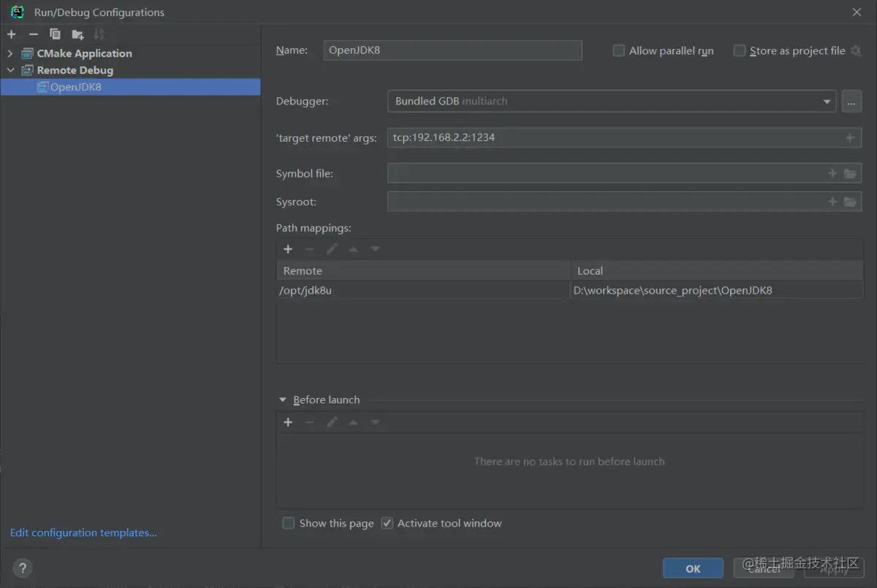The height and width of the screenshot is (588, 877).
Task: Add a new run configuration
Action: tap(12, 34)
